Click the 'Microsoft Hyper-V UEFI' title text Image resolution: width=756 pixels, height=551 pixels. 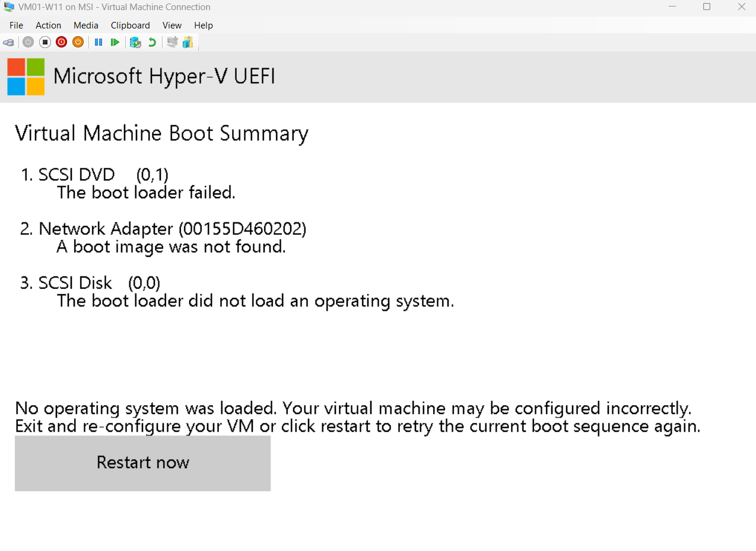[x=164, y=77]
